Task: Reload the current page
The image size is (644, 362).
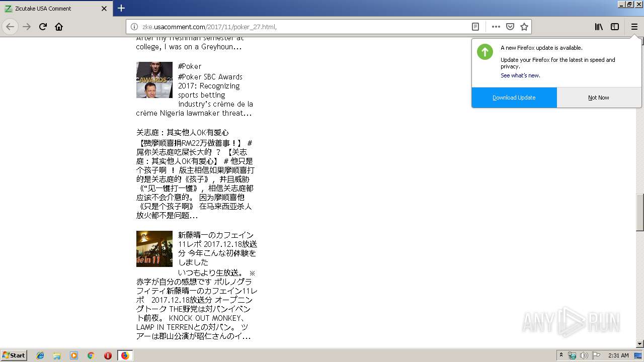Action: click(43, 27)
